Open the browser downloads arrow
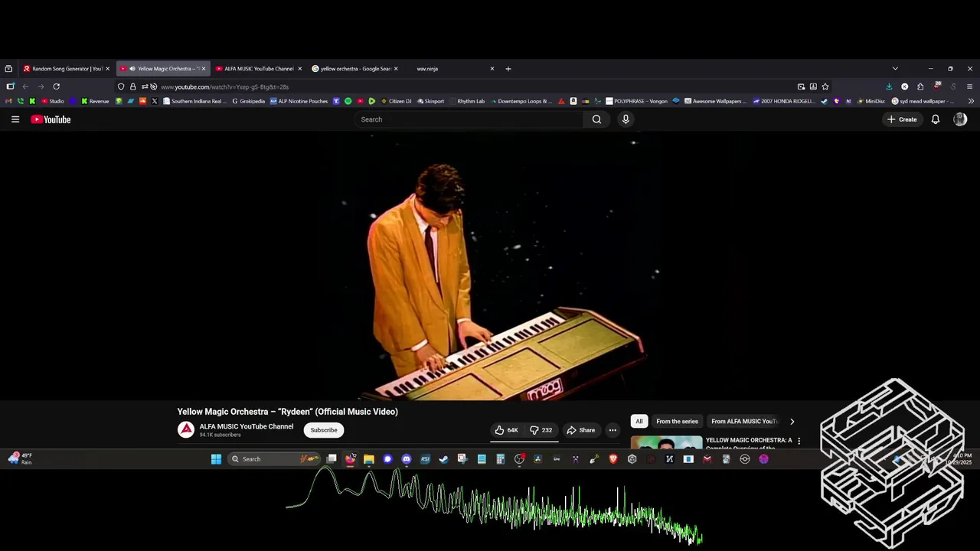Viewport: 980px width, 551px height. (889, 86)
